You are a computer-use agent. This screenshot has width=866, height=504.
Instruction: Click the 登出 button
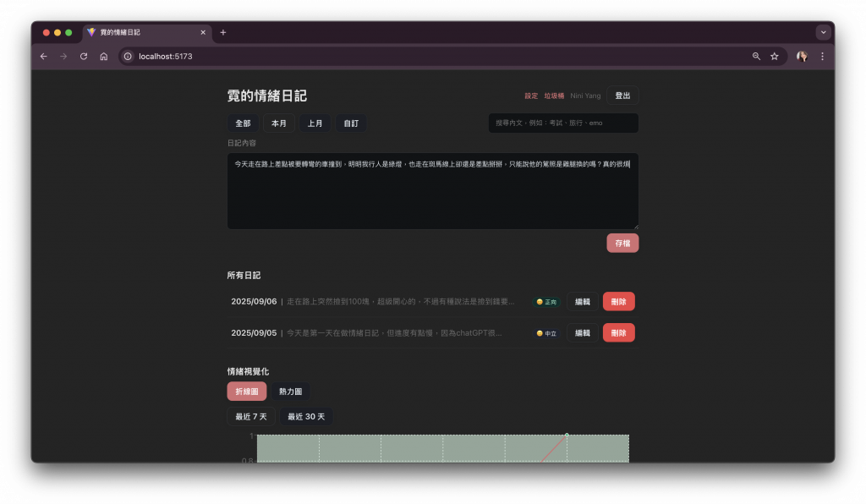[x=622, y=96]
